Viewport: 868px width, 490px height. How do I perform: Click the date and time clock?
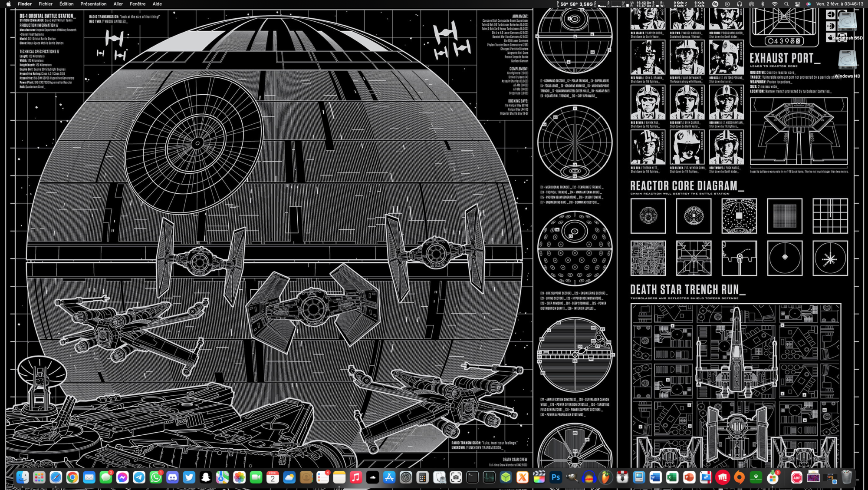[839, 4]
